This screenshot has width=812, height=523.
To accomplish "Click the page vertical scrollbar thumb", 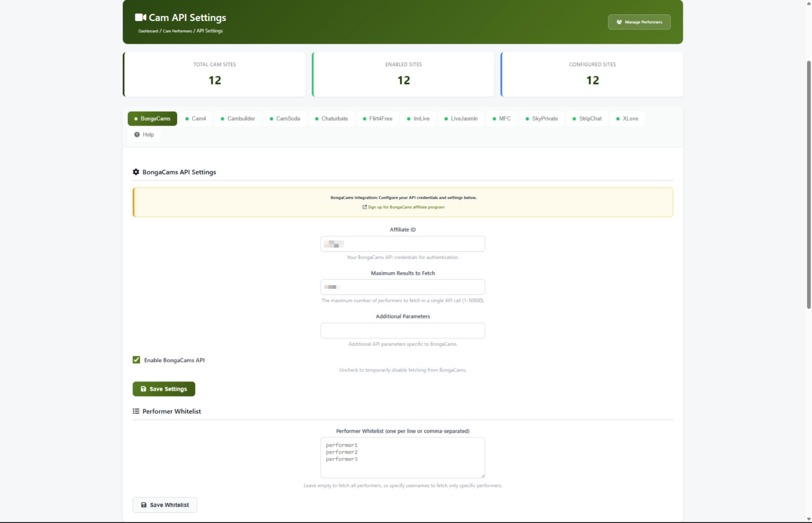I will pos(808,184).
